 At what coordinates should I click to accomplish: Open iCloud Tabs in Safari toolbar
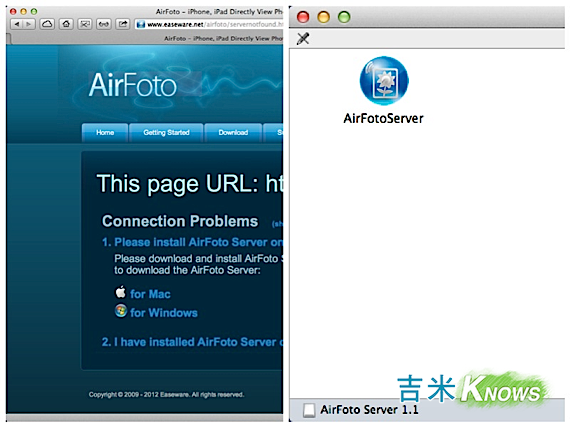47,24
